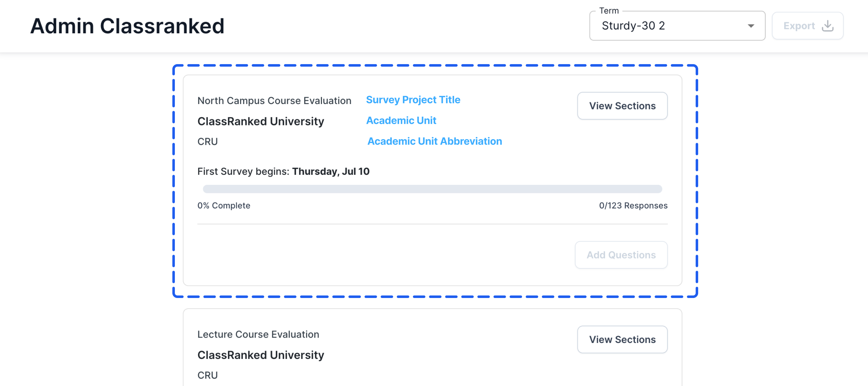Click the CRU abbreviation in first card
This screenshot has width=868, height=386.
pos(208,141)
